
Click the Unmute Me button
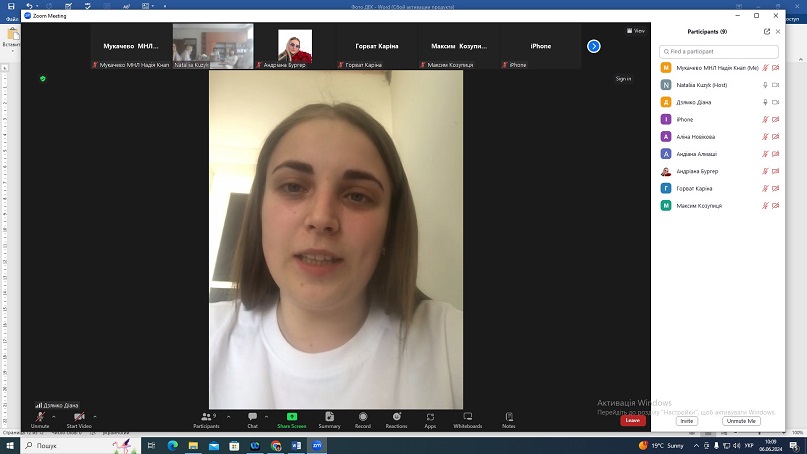click(x=741, y=421)
